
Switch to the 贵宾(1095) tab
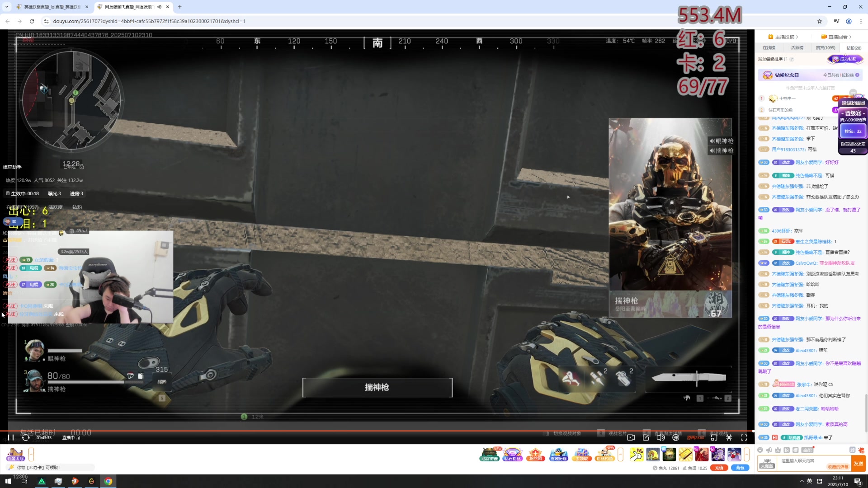point(826,48)
